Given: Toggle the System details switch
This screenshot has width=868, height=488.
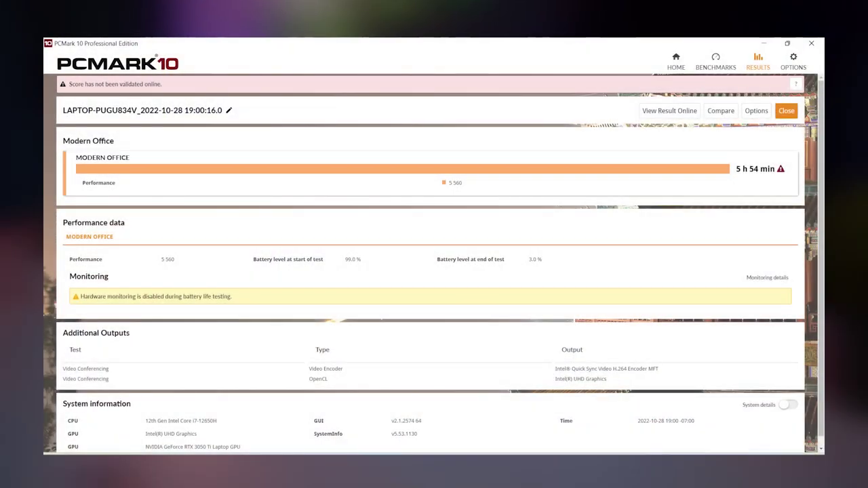Looking at the screenshot, I should point(787,405).
